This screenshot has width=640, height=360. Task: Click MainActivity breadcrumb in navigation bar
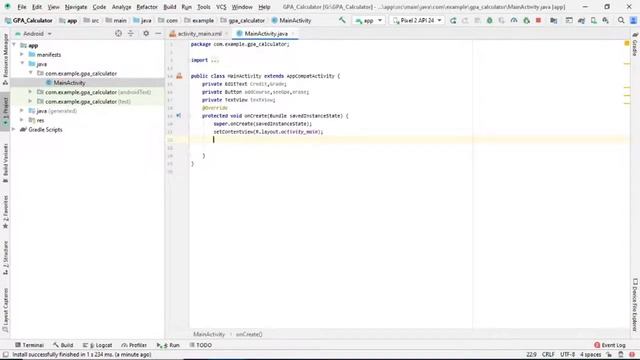pos(291,20)
